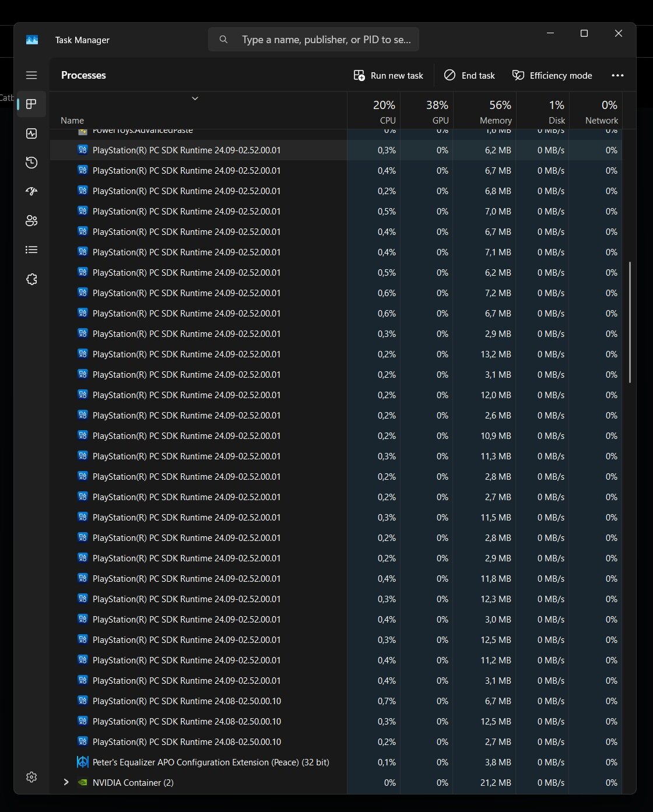
Task: Select the Processes icon in the sidebar
Action: (31, 104)
